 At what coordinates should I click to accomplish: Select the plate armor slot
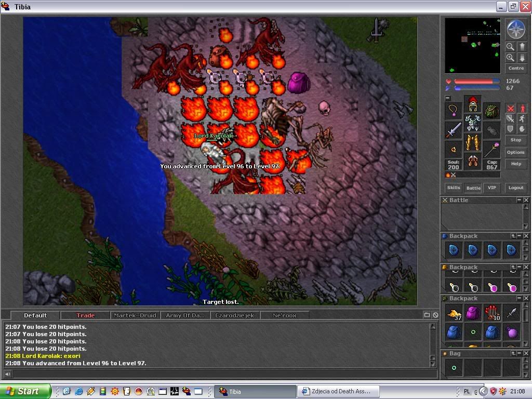(473, 123)
